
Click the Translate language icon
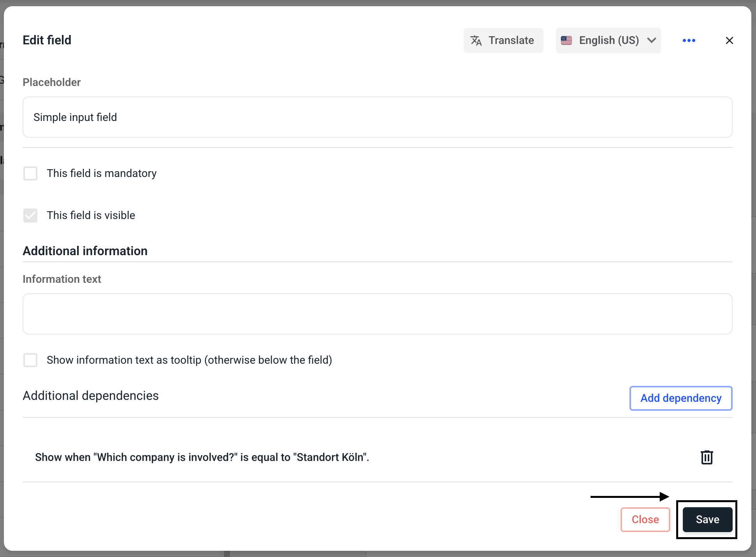(476, 40)
